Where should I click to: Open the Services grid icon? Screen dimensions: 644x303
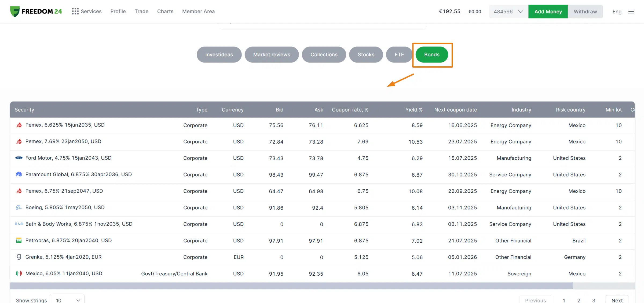point(75,11)
